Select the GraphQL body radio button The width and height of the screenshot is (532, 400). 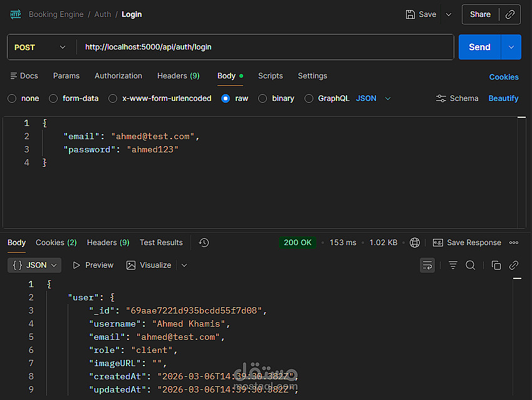point(309,98)
